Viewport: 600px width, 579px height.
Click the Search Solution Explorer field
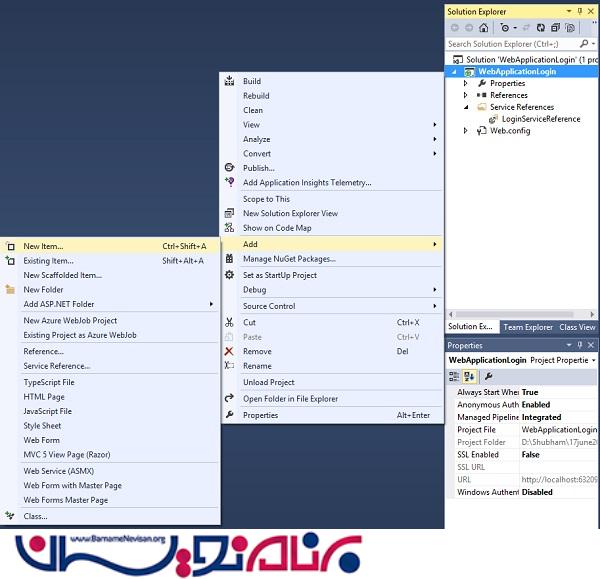click(x=513, y=44)
